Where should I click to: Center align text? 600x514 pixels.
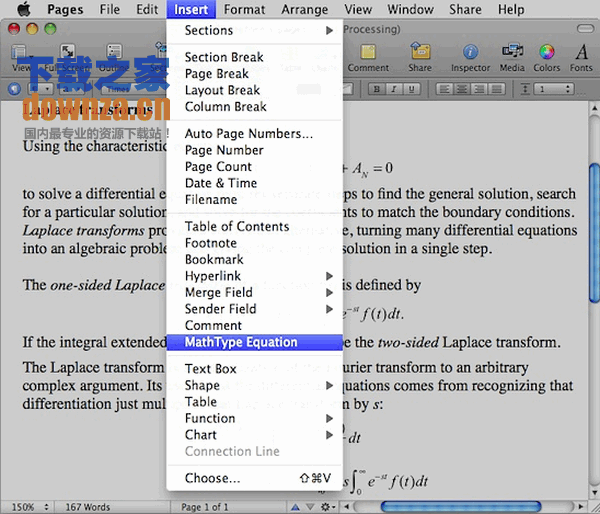pyautogui.click(x=462, y=89)
